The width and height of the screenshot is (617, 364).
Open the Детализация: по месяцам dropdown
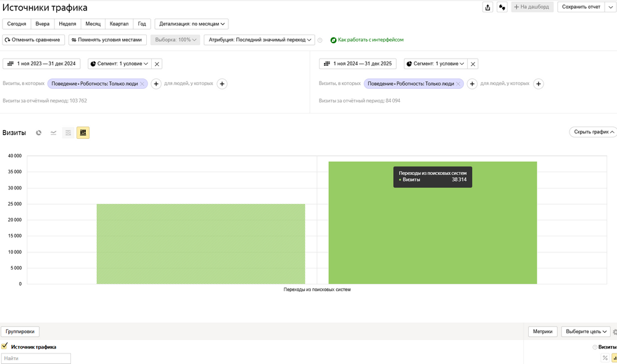coord(191,24)
